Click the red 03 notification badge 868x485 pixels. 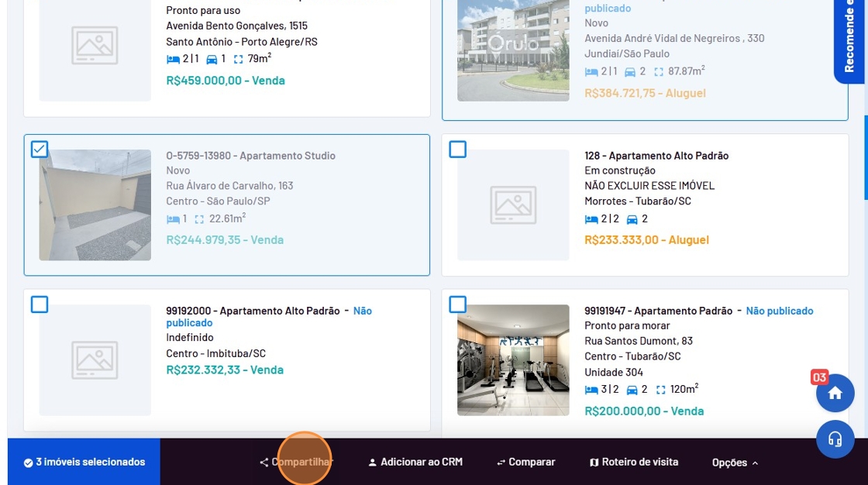click(x=819, y=377)
